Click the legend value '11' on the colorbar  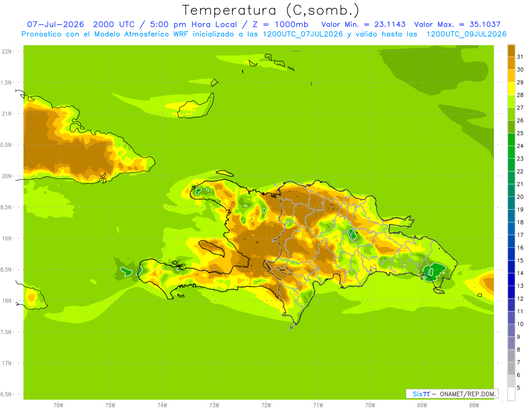click(x=520, y=311)
